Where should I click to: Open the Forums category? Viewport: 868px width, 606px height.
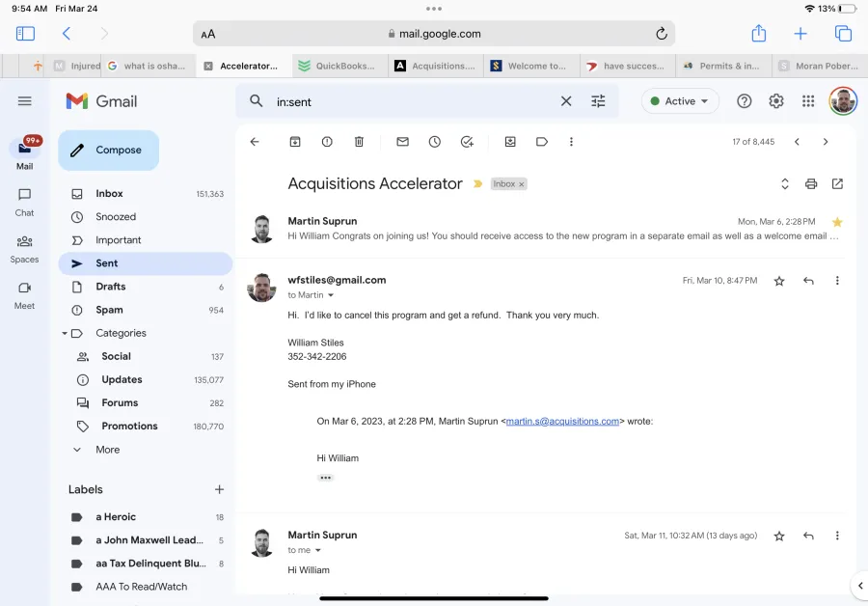click(x=146, y=403)
